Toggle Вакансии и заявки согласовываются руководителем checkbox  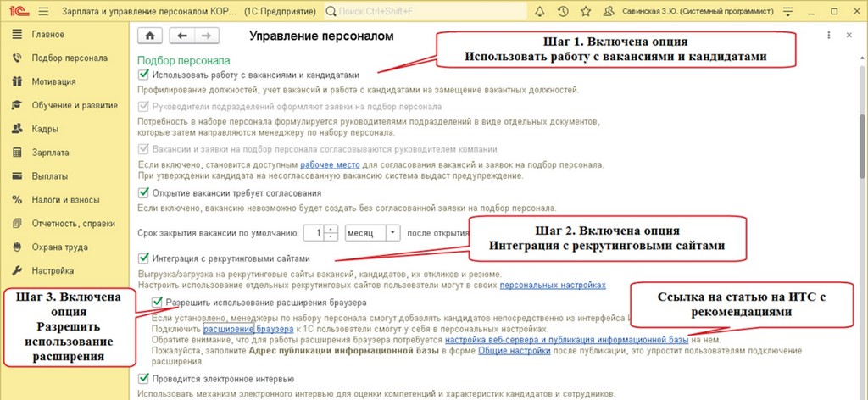(144, 149)
